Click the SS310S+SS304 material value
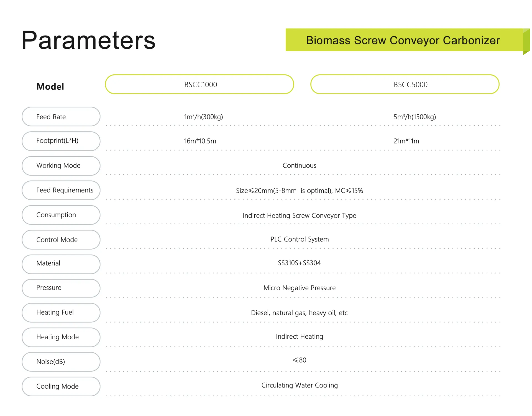The height and width of the screenshot is (416, 532). click(x=299, y=263)
